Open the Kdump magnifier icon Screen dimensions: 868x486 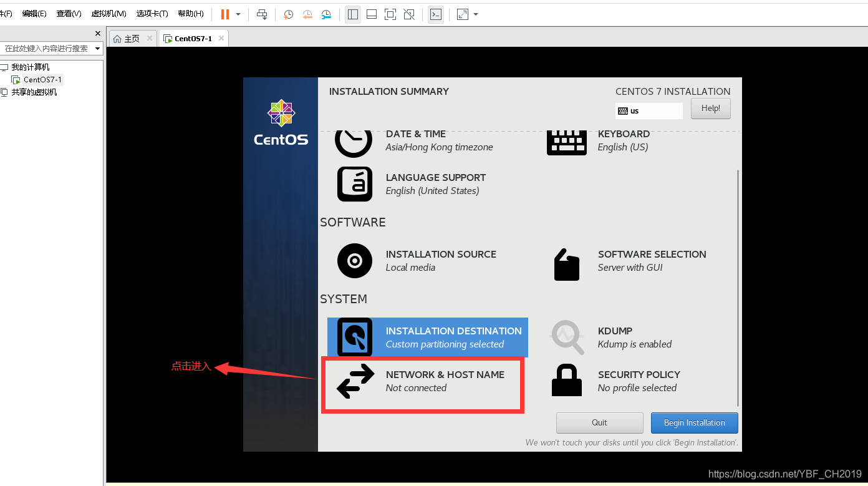point(567,338)
